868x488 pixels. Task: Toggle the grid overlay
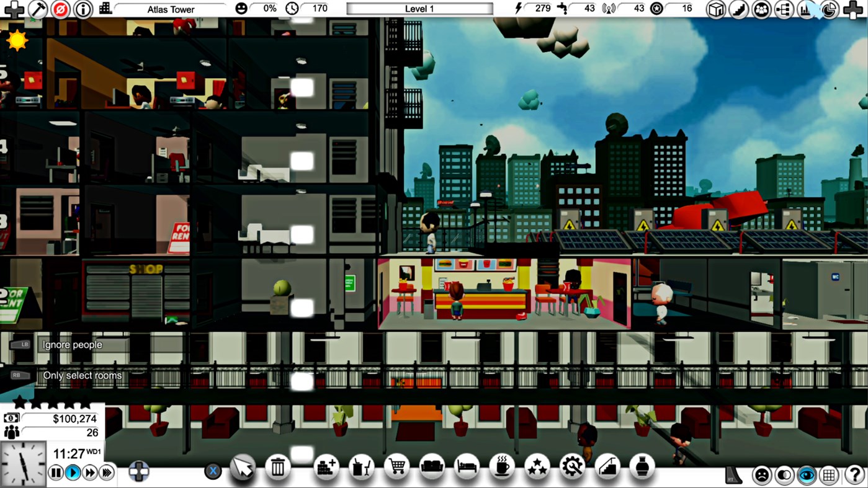[830, 475]
